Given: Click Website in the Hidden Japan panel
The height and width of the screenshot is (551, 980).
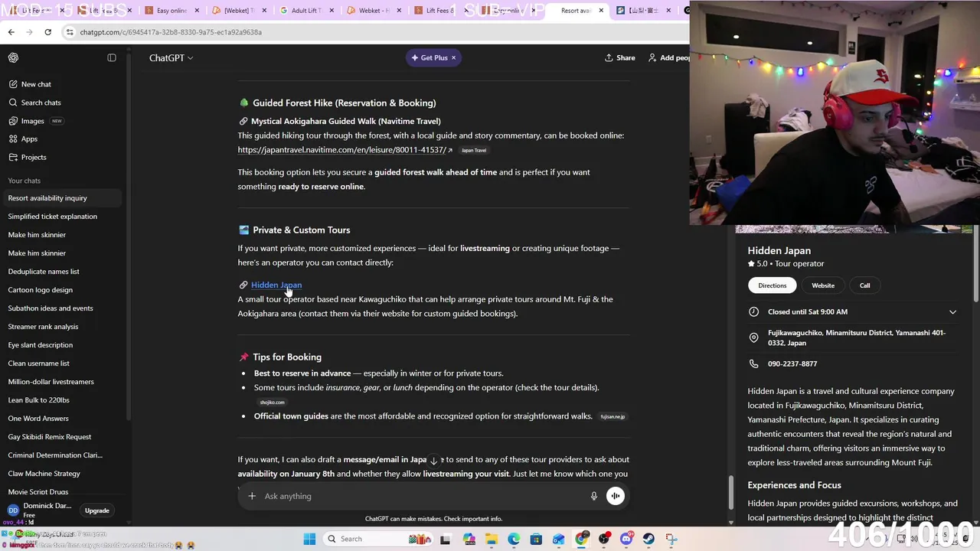Looking at the screenshot, I should click(x=823, y=285).
